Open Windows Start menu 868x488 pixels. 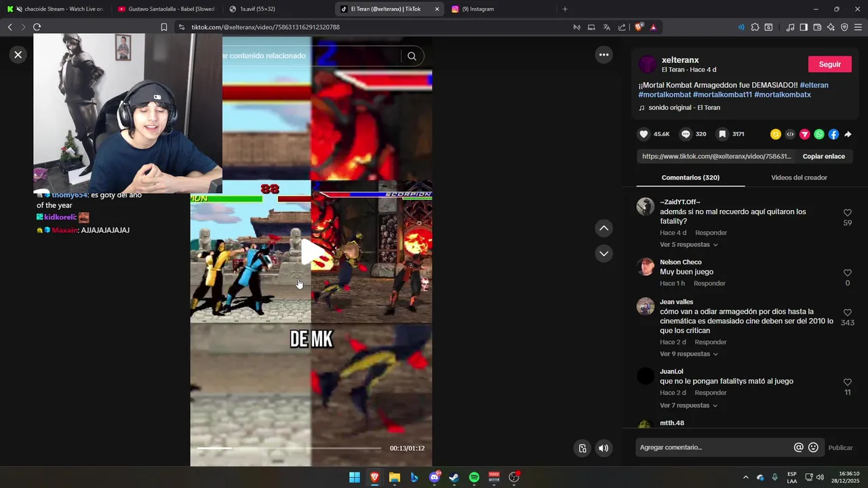pos(355,477)
